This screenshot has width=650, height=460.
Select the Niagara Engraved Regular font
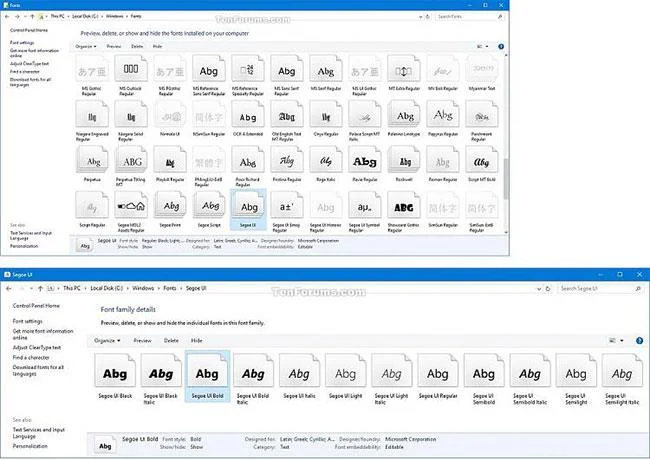(92, 115)
